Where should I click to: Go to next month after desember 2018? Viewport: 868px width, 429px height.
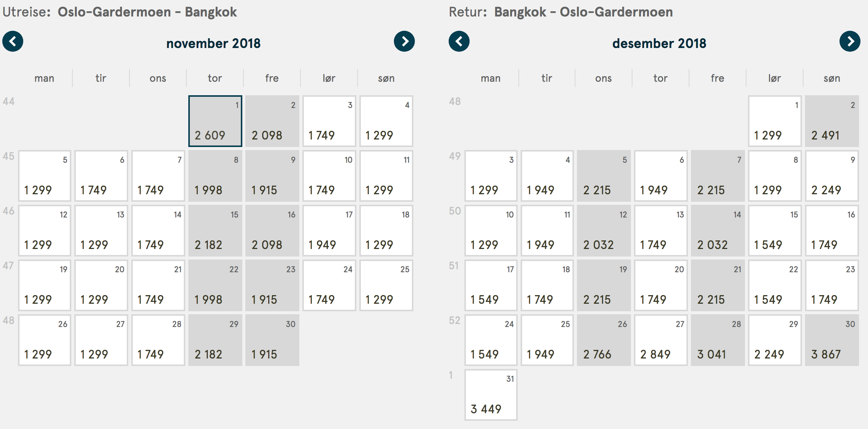pyautogui.click(x=850, y=41)
